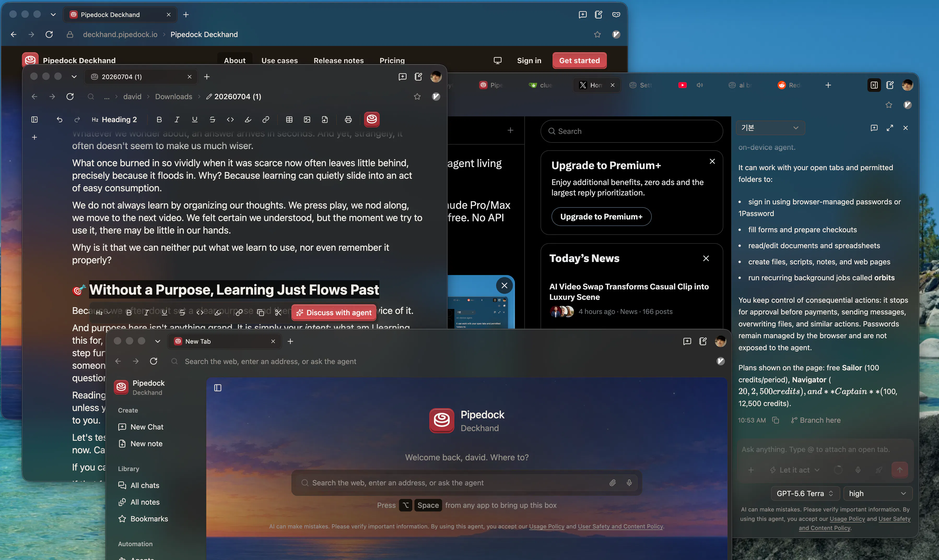Toggle the sidebar in the New Tab page
Viewport: 939px width, 560px height.
[218, 388]
